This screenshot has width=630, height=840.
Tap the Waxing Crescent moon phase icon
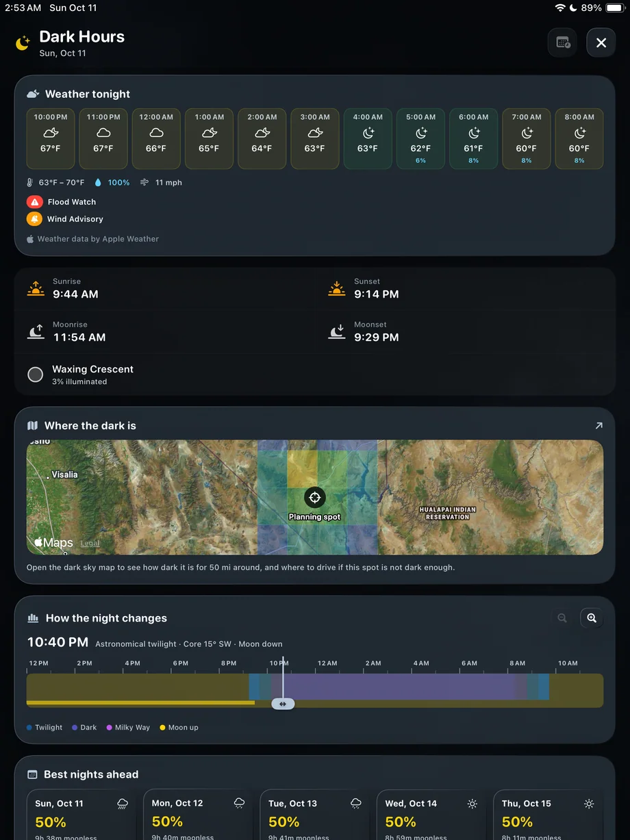click(35, 374)
